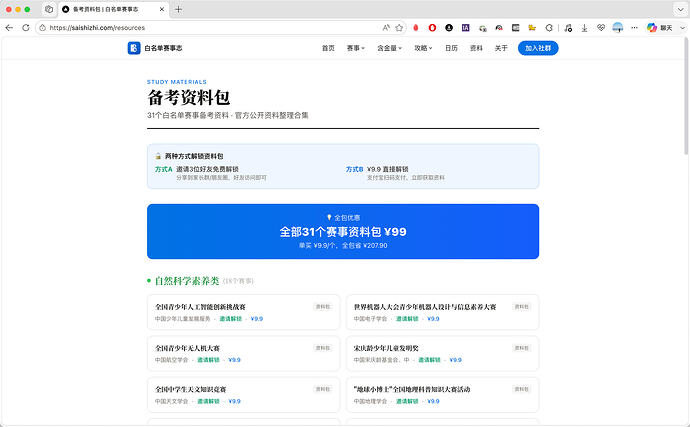Click the 方式A 邀请3位好友免费解锁 text
Image resolution: width=690 pixels, height=427 pixels.
click(197, 169)
